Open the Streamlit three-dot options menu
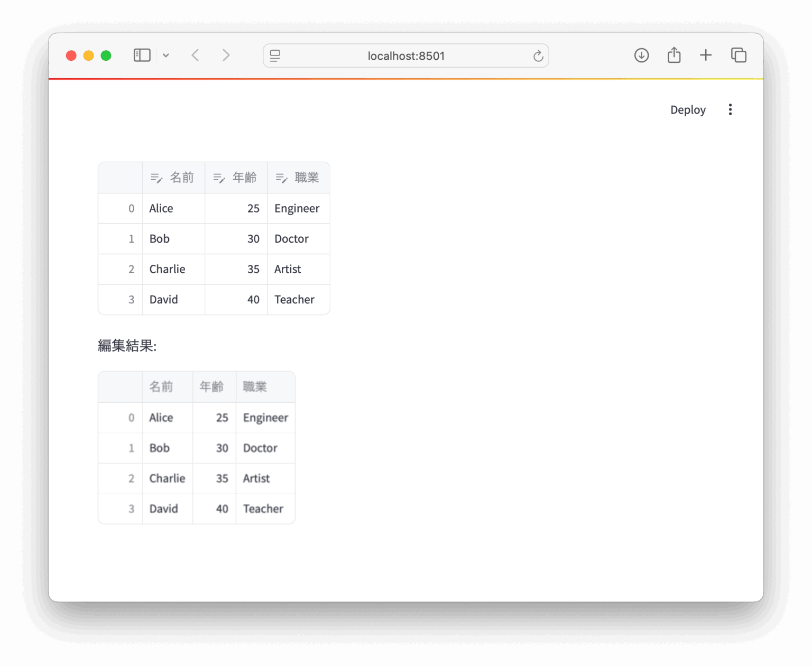Screen dimensions: 812x666 click(x=730, y=109)
